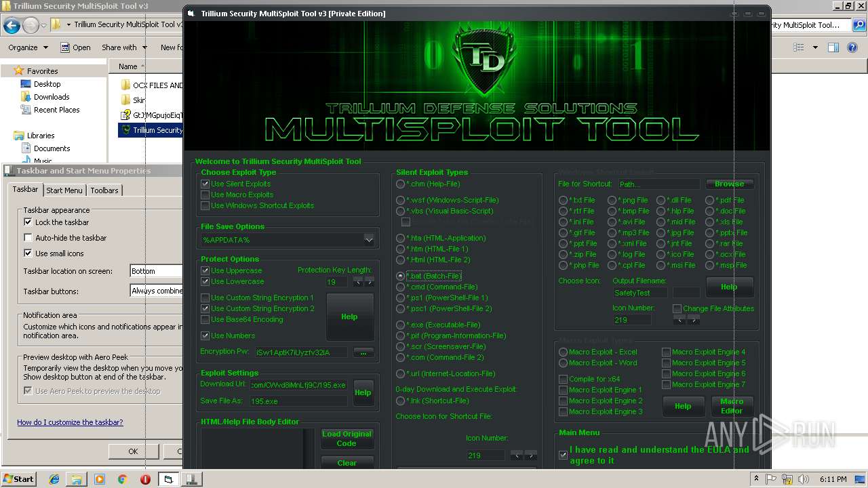
Task: Open the red Opera taskbar icon
Action: [145, 479]
